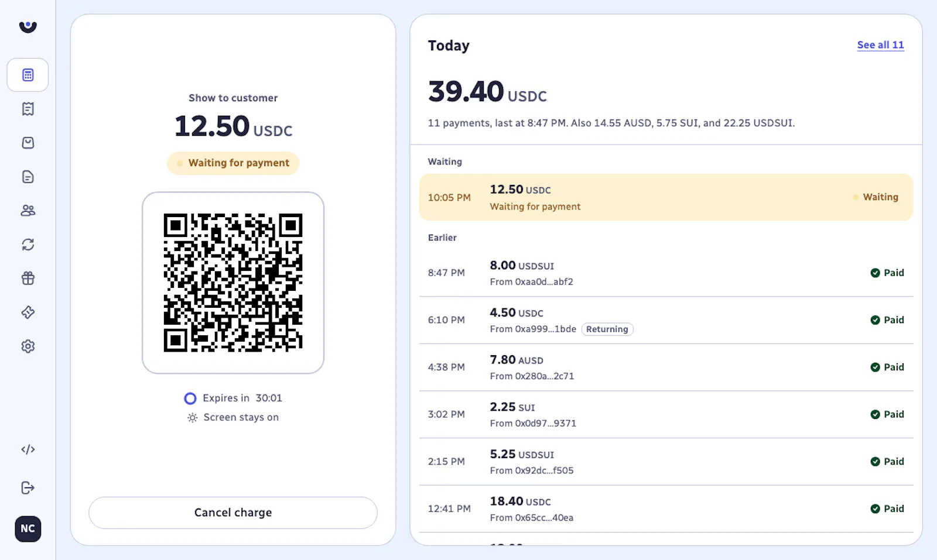Viewport: 937px width, 560px height.
Task: Click the Returning tag on 0xa999...1bde
Action: click(607, 329)
